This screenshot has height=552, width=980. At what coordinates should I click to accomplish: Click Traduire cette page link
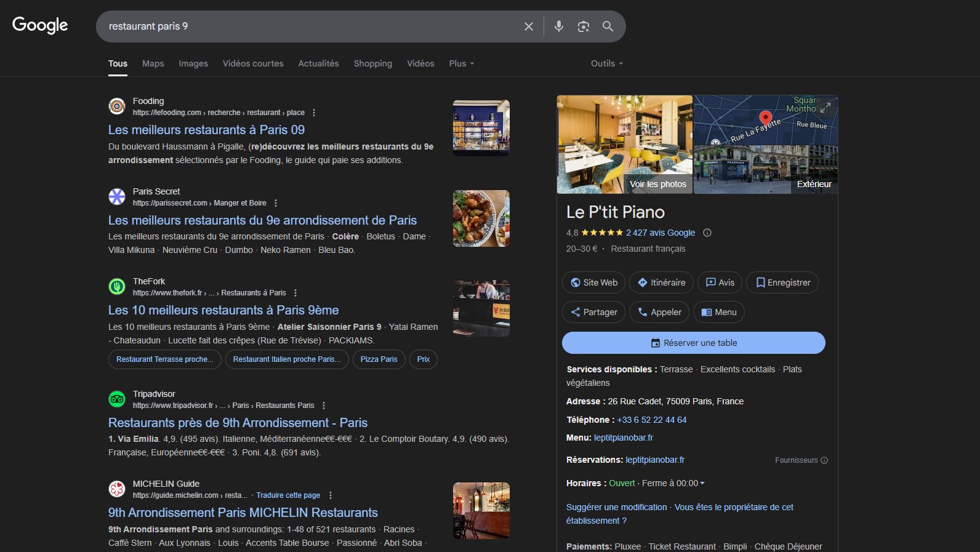(288, 495)
